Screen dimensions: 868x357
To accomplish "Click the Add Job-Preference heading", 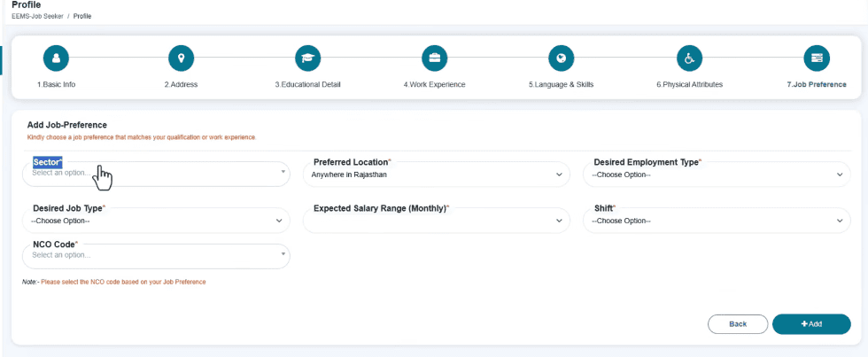I will [x=67, y=125].
